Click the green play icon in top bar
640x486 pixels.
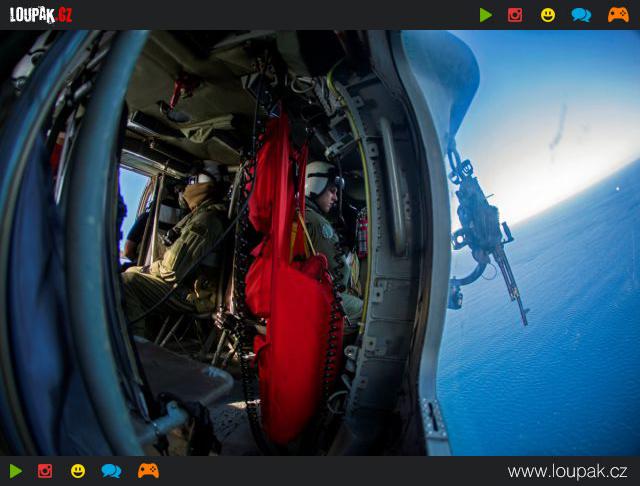click(x=485, y=15)
